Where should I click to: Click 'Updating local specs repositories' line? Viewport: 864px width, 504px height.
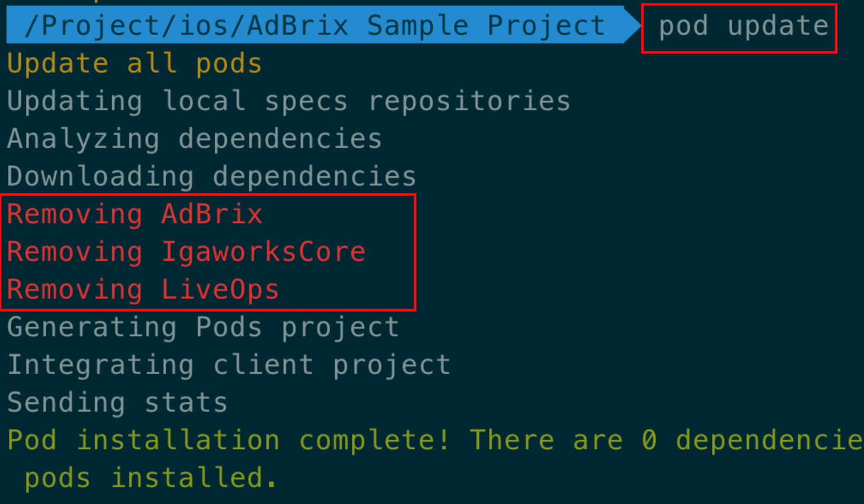[x=289, y=101]
